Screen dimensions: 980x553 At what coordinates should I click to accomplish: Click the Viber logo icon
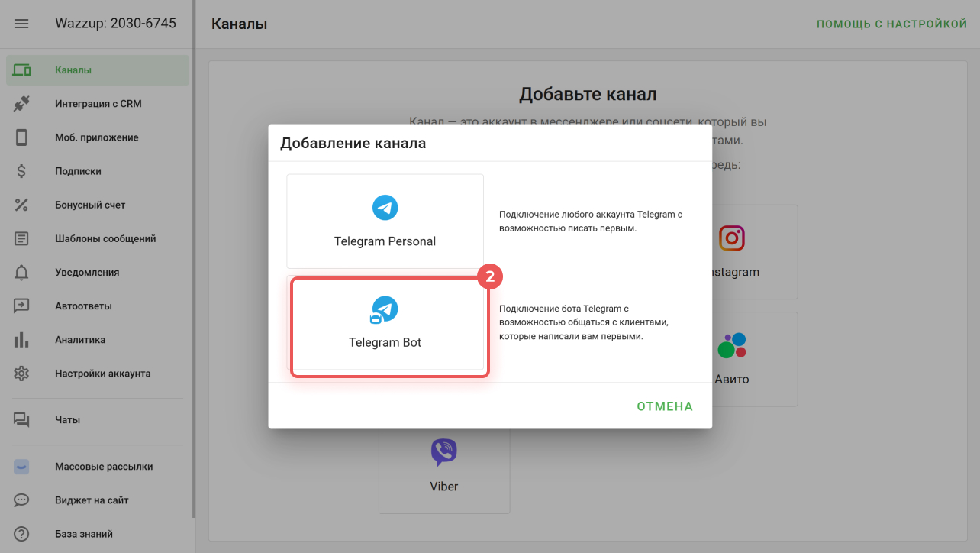(x=443, y=452)
